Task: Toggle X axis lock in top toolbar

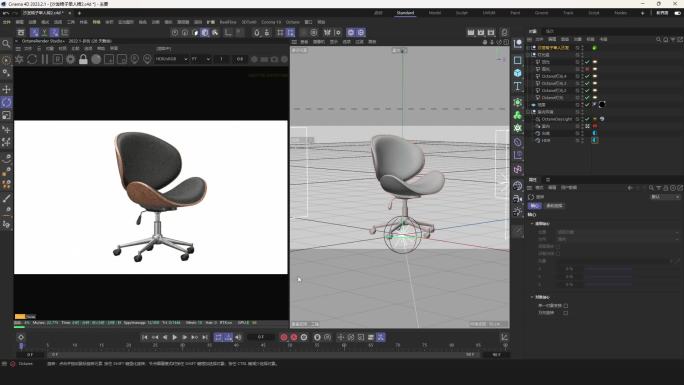Action: [x=34, y=32]
